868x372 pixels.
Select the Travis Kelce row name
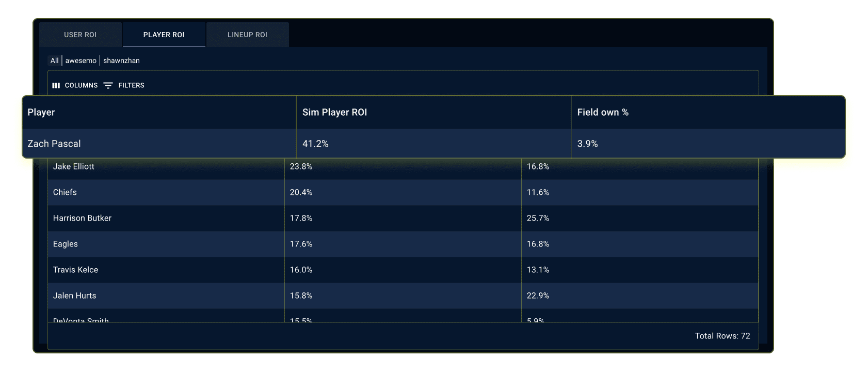75,270
